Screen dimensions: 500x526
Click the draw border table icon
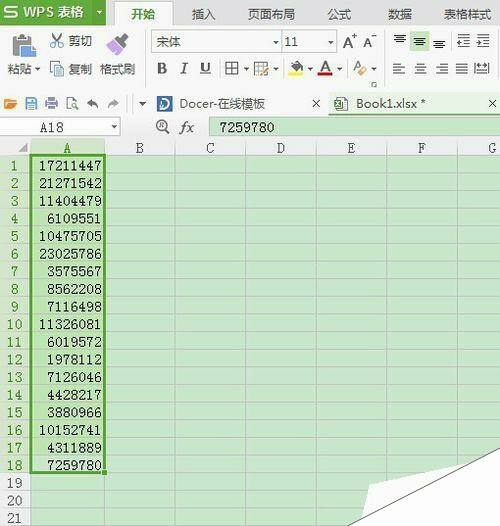click(x=261, y=68)
